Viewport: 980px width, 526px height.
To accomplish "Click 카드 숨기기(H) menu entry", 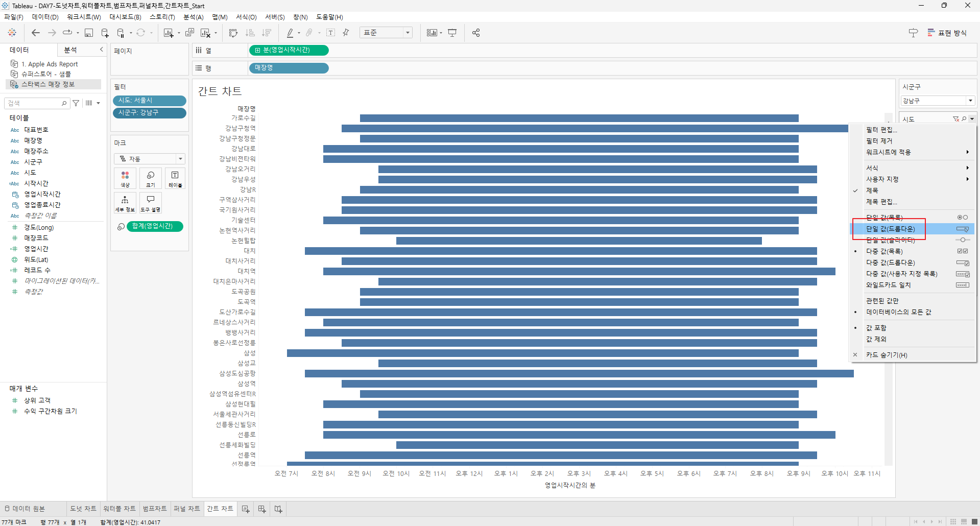I will pos(913,355).
